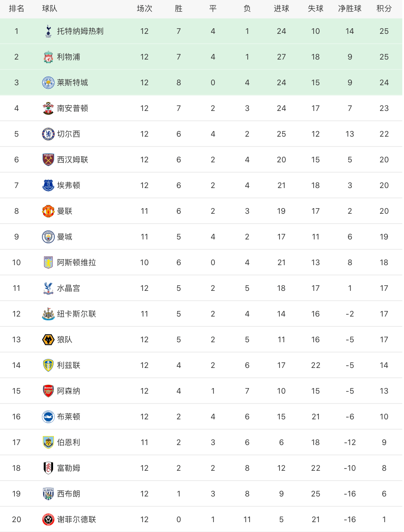Open team name 富勒姆

tap(68, 468)
